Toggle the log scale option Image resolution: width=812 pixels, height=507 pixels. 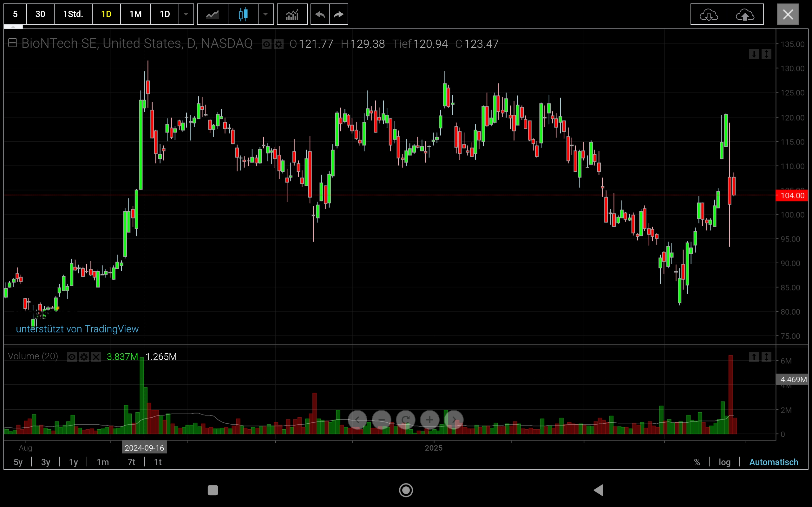click(724, 462)
